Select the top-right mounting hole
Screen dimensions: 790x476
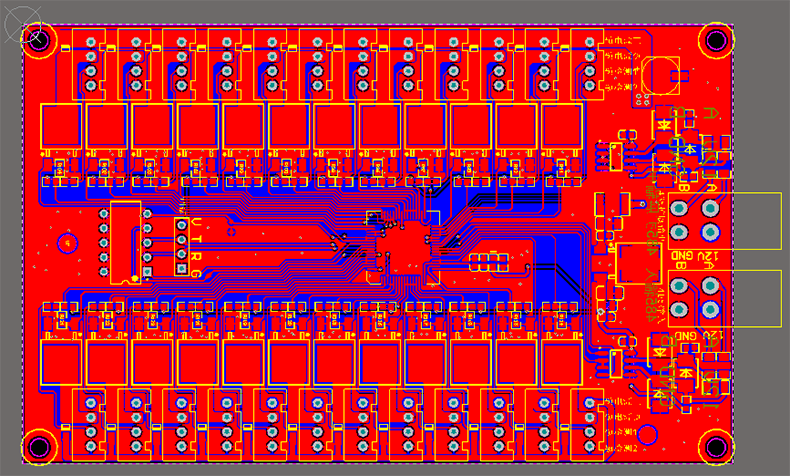click(x=716, y=40)
